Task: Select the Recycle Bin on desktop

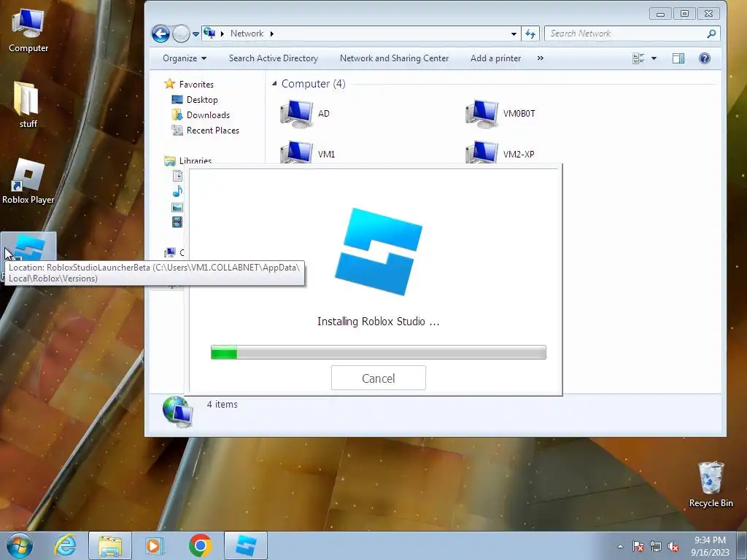Action: (711, 485)
